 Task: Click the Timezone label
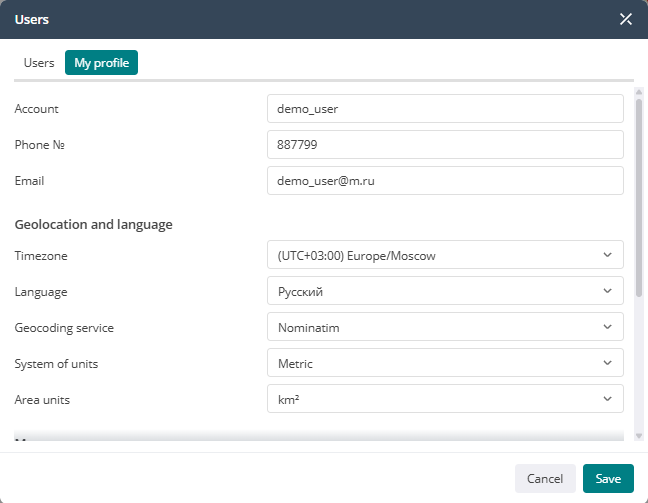coord(41,256)
